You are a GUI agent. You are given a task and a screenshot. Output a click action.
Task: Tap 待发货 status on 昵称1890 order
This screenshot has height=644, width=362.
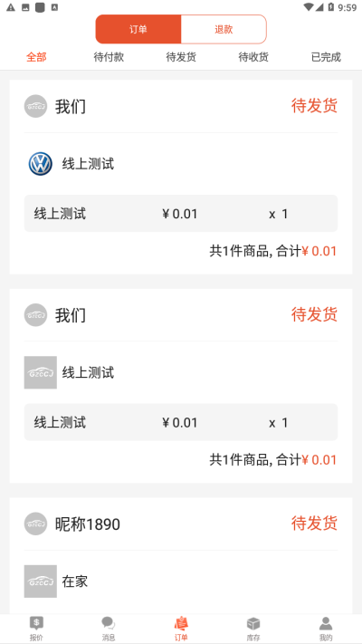[x=314, y=524]
